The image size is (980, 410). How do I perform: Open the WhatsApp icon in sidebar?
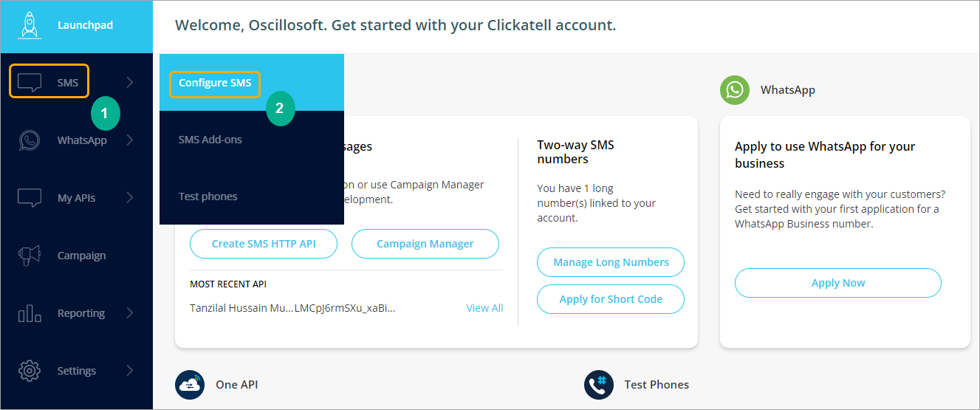coord(30,140)
